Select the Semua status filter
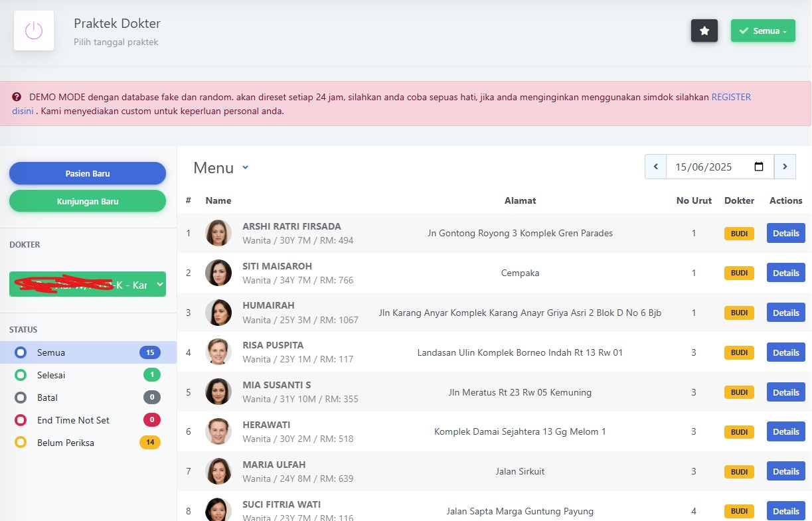 (x=51, y=352)
